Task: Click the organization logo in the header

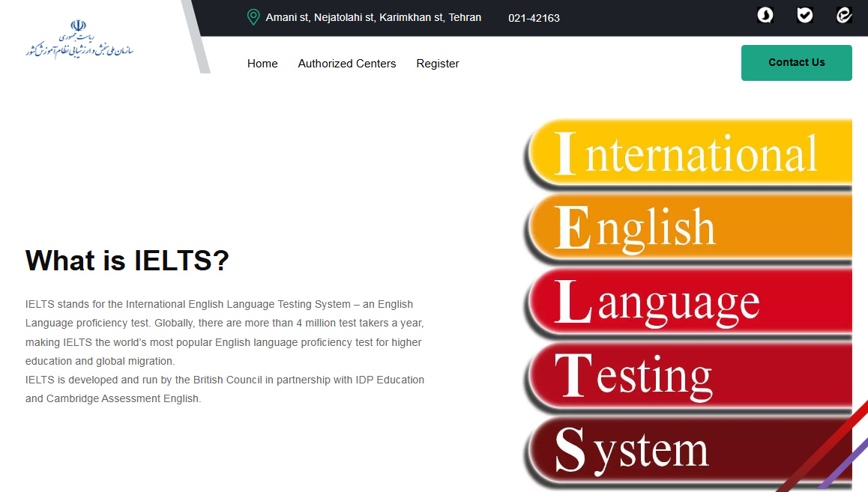Action: [79, 39]
